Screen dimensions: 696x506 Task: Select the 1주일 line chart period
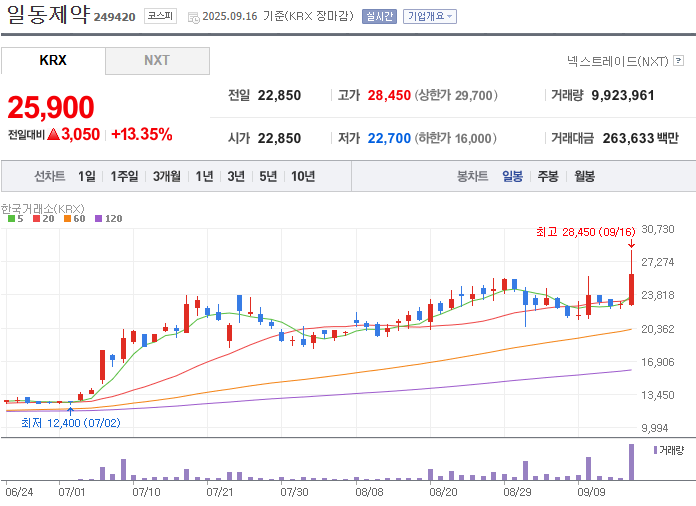pyautogui.click(x=124, y=176)
